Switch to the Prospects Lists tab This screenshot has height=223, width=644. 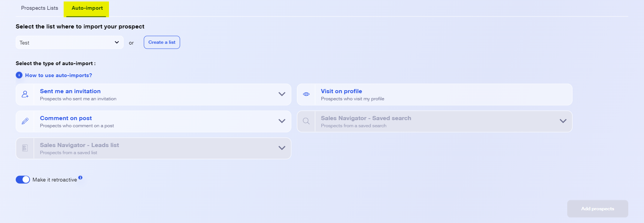[x=40, y=8]
